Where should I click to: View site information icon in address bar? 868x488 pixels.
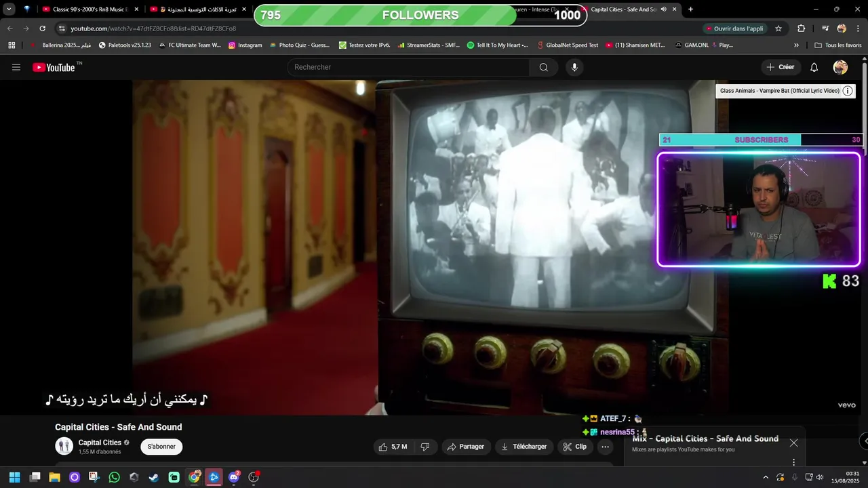point(62,28)
